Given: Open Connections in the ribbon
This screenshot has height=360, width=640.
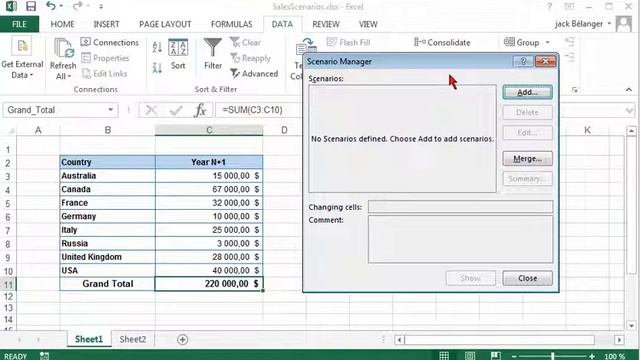Looking at the screenshot, I should [x=110, y=42].
